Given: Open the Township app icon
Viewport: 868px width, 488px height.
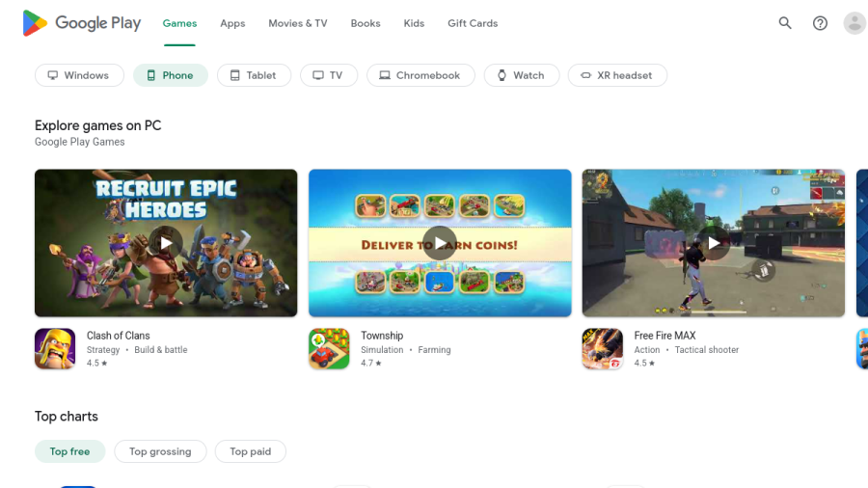Looking at the screenshot, I should coord(329,348).
